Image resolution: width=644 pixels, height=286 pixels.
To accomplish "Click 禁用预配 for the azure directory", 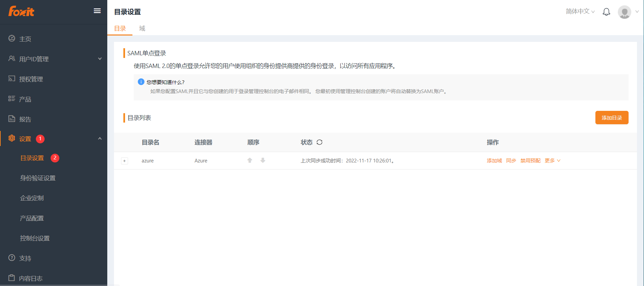I will tap(530, 161).
